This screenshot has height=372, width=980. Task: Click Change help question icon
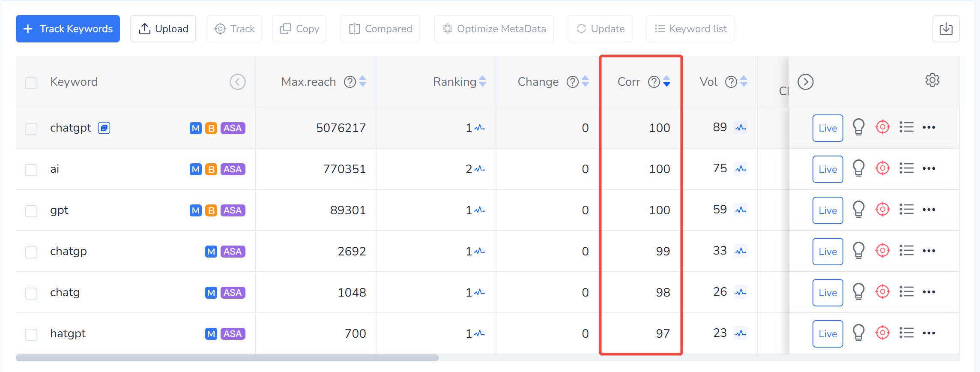tap(573, 82)
